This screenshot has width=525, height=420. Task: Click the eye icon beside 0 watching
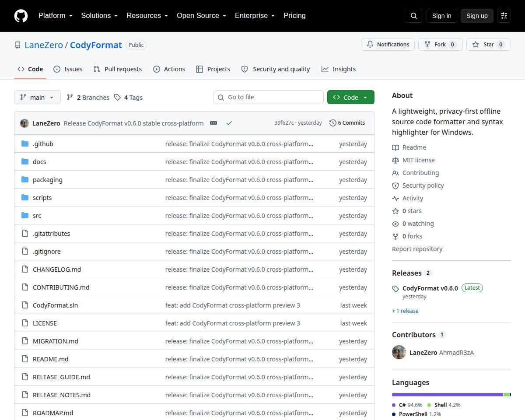(x=395, y=224)
